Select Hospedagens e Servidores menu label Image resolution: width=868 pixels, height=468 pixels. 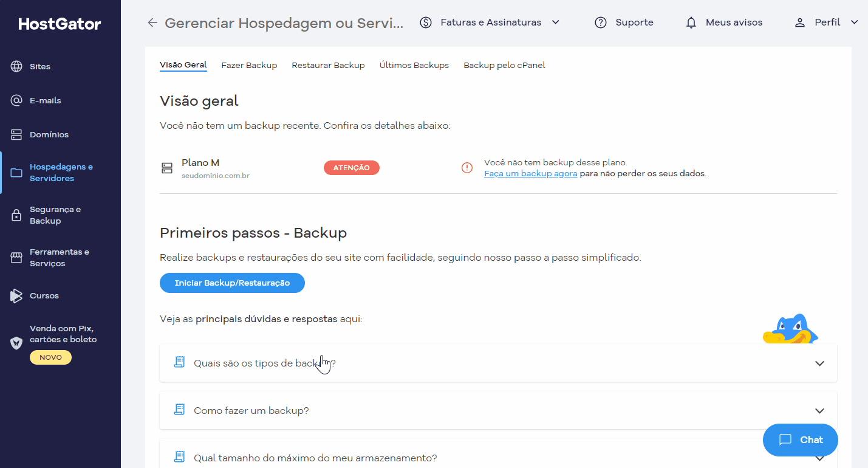coord(61,173)
